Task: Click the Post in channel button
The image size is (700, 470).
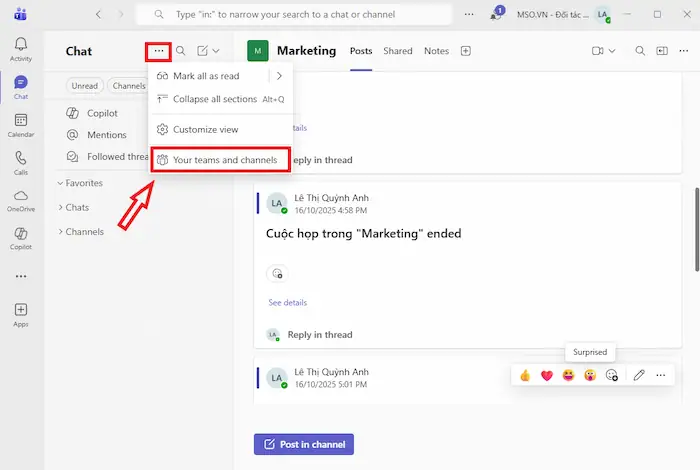Action: click(x=304, y=444)
